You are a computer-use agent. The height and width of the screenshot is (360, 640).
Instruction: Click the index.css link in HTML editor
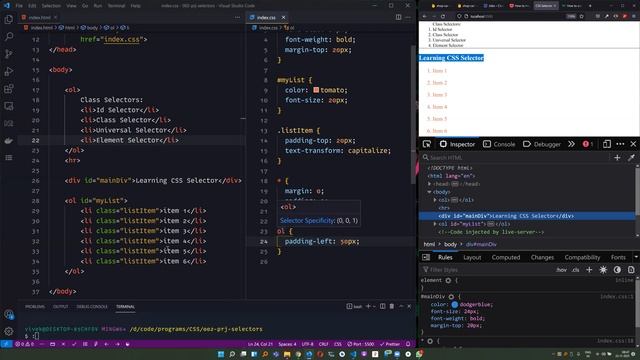point(122,40)
